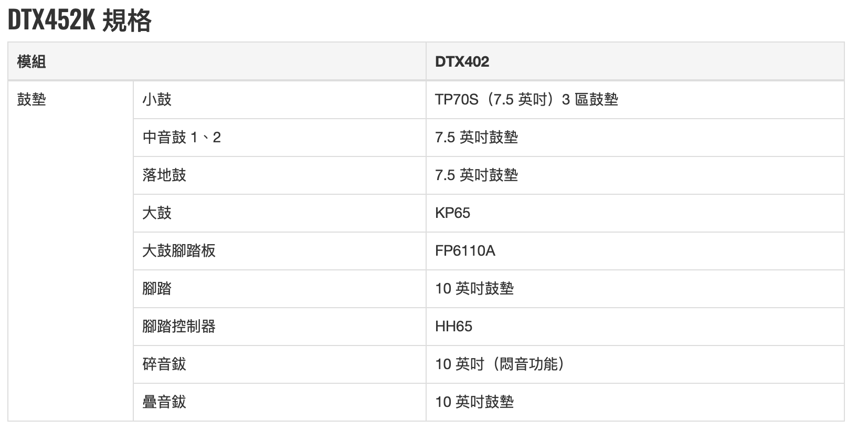Click the 腳踏控制器 label
The image size is (868, 440).
click(x=179, y=326)
